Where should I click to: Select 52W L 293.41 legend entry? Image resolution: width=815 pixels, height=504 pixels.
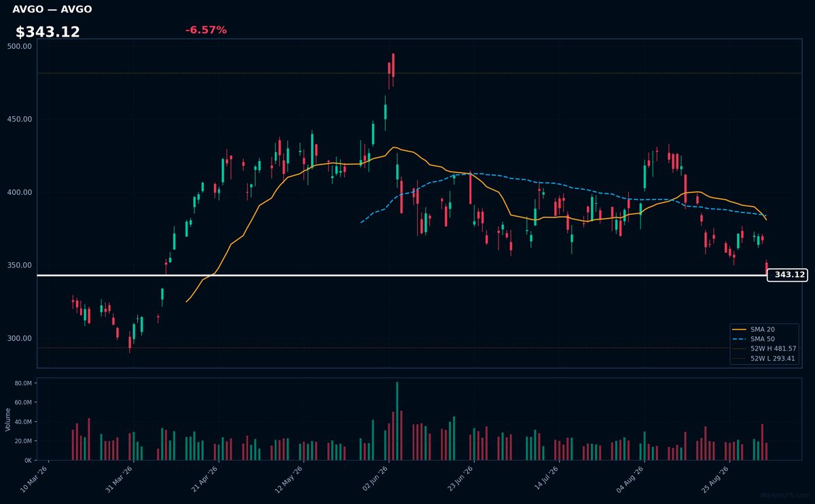tap(764, 358)
